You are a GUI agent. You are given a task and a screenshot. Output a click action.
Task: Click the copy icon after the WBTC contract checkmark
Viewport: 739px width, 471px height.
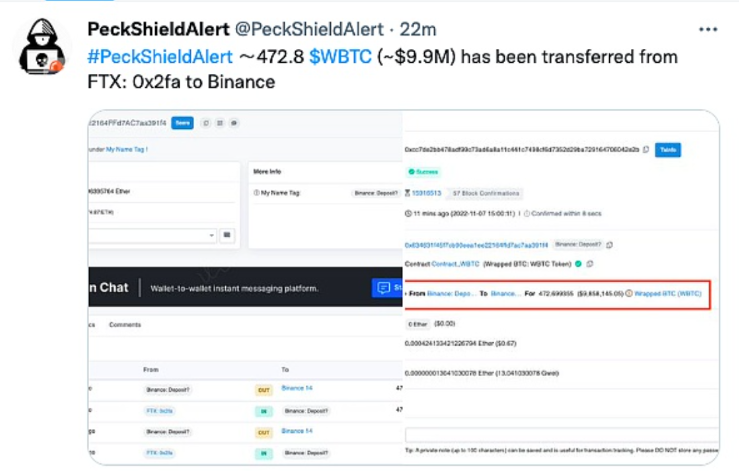click(x=590, y=264)
